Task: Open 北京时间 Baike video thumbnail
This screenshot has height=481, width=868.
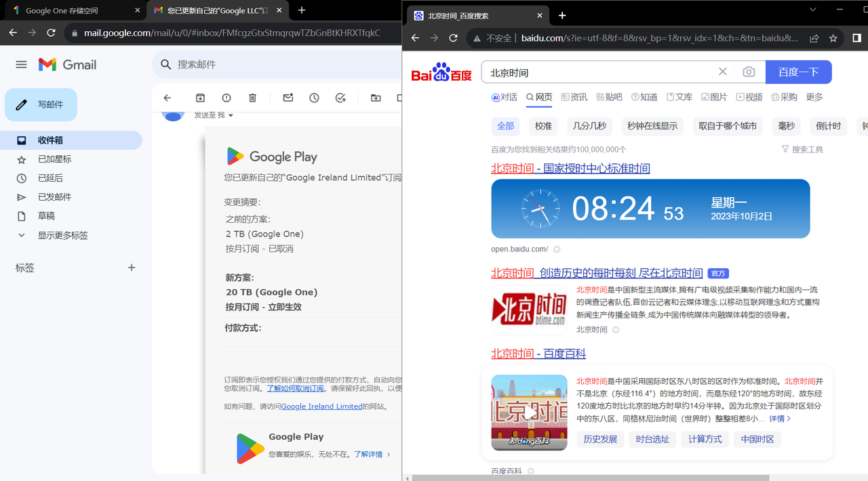Action: point(529,413)
